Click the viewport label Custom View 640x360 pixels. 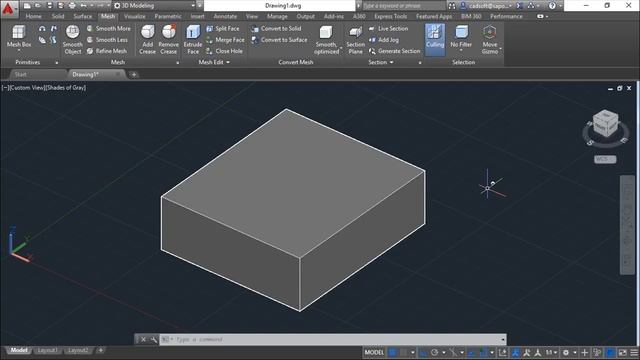click(x=27, y=88)
